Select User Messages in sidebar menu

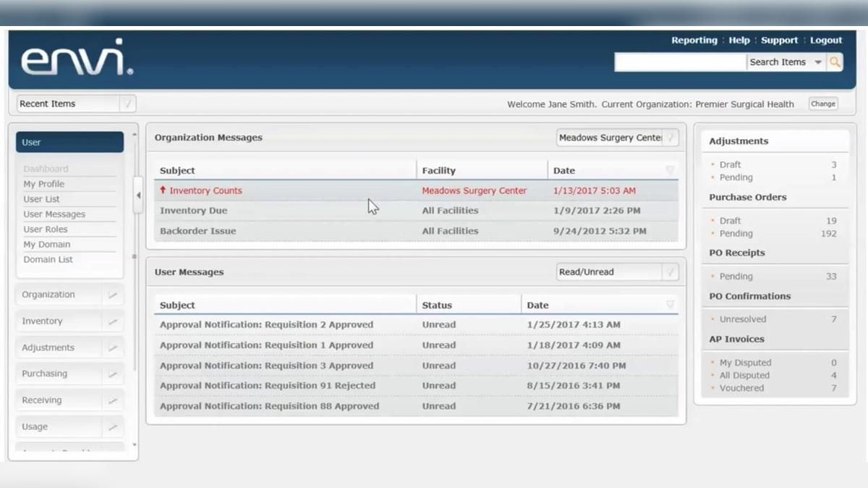[x=54, y=214]
